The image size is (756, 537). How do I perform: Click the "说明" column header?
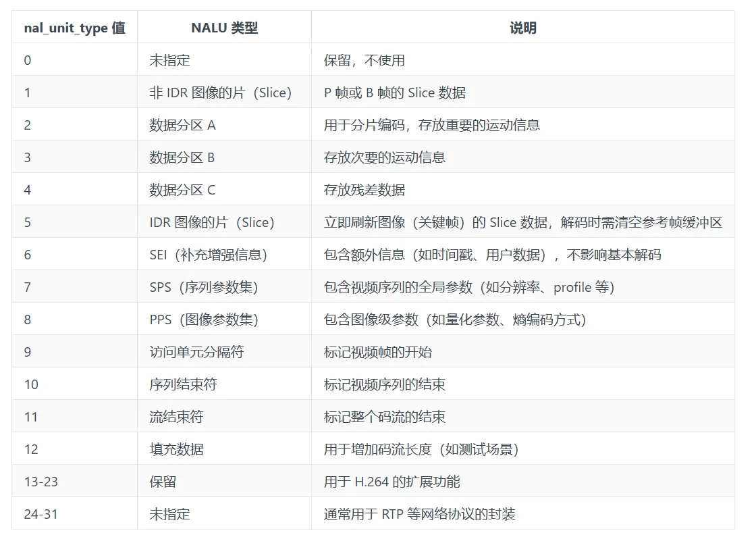click(522, 28)
